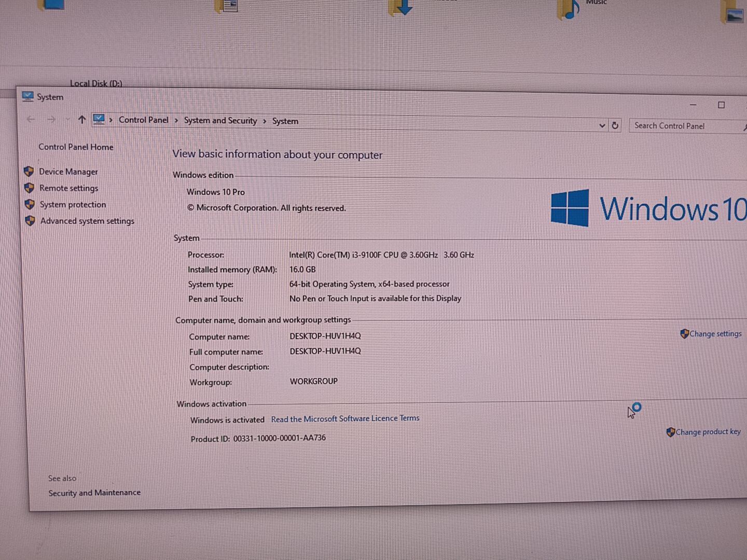The image size is (747, 560).
Task: Click Music folder icon in background window
Action: tap(569, 9)
